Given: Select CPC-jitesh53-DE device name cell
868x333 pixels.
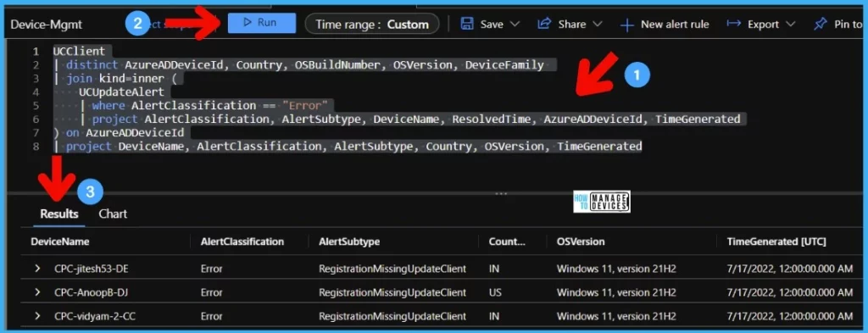Looking at the screenshot, I should [92, 269].
